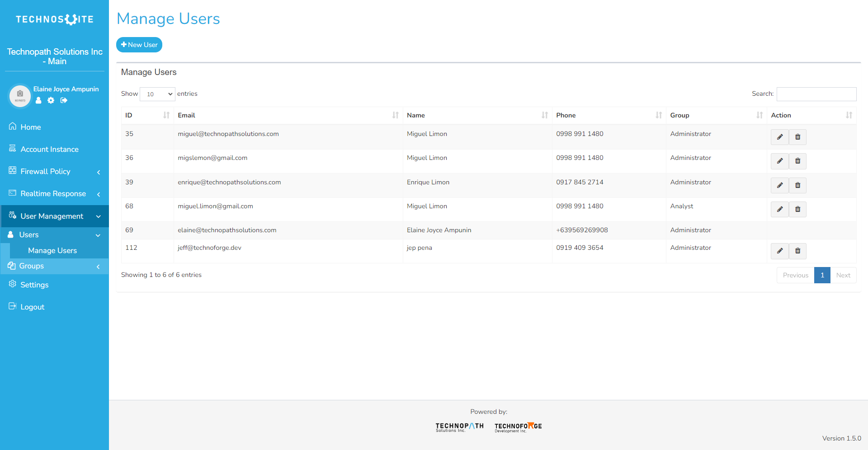Toggle sorting on the Email column
The height and width of the screenshot is (450, 868).
click(396, 115)
